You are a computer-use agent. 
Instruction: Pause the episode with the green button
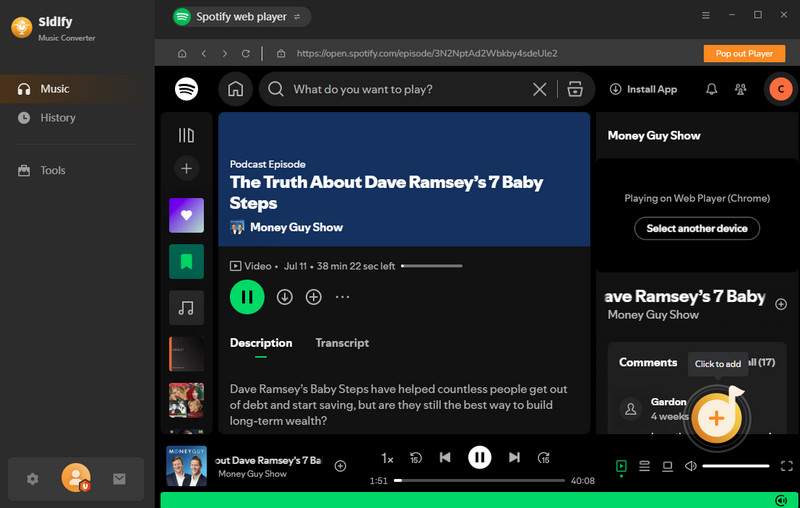pos(247,297)
